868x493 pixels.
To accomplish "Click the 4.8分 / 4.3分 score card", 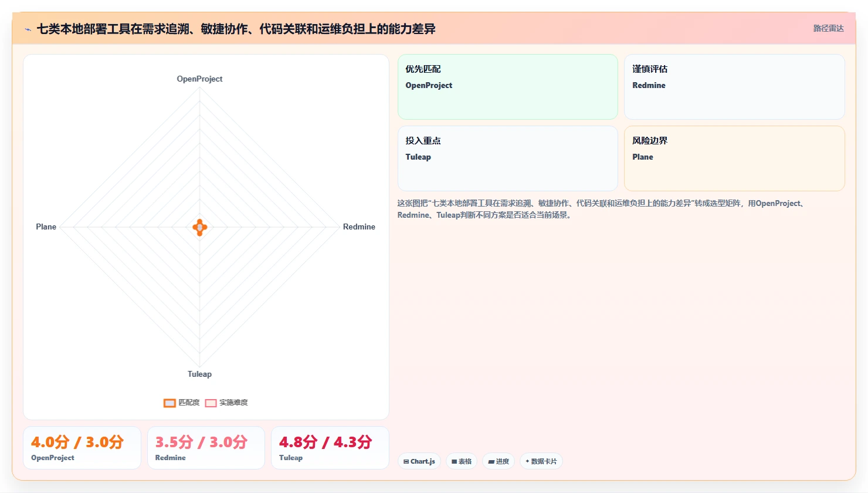I will point(330,448).
